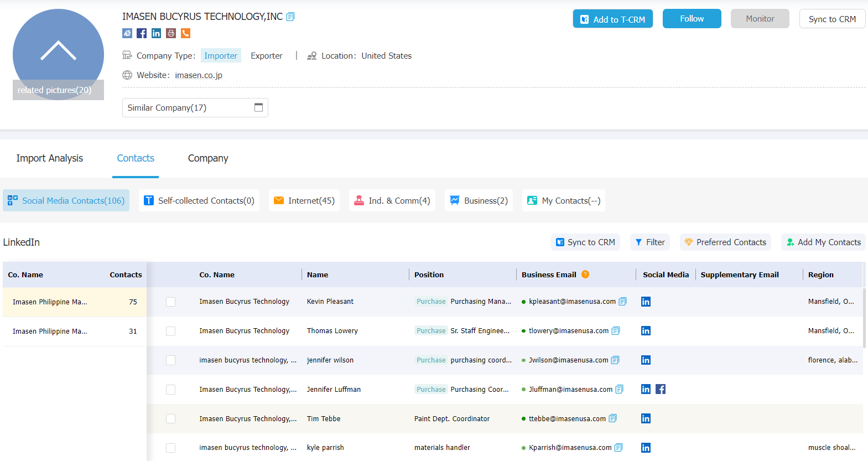Open Preferred Contacts
This screenshot has width=868, height=461.
tap(725, 242)
